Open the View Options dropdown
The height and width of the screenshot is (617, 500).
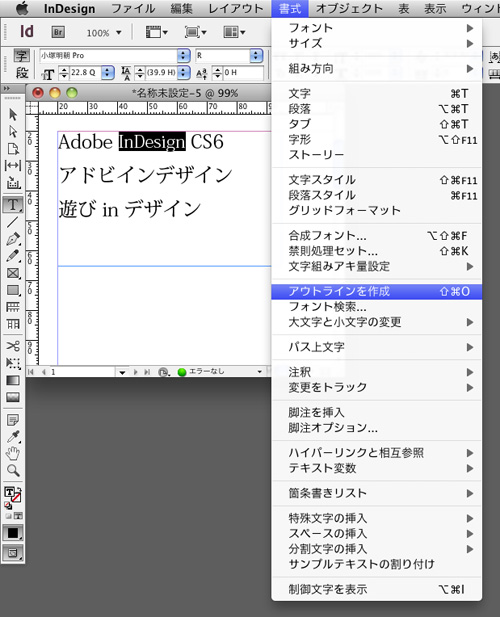[157, 32]
